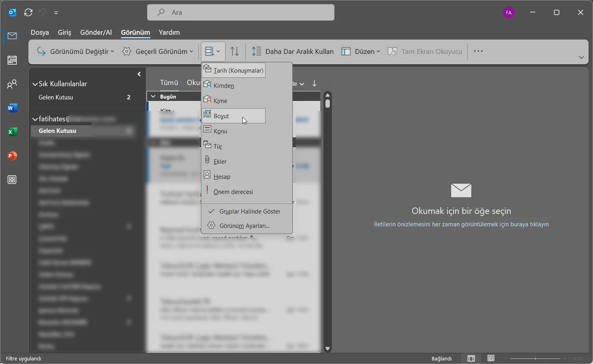Viewport: 593px width, 364px height.
Task: Open the More Apps grid icon
Action: [x=12, y=180]
